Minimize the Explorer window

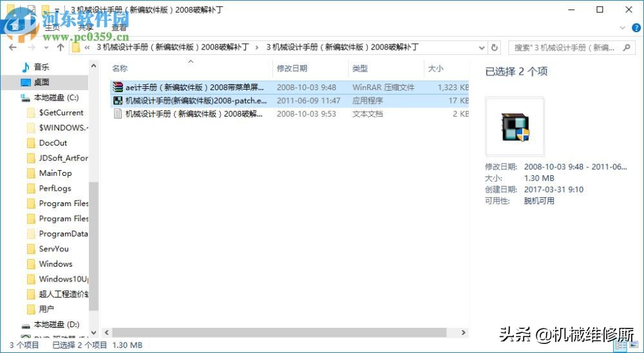point(571,10)
